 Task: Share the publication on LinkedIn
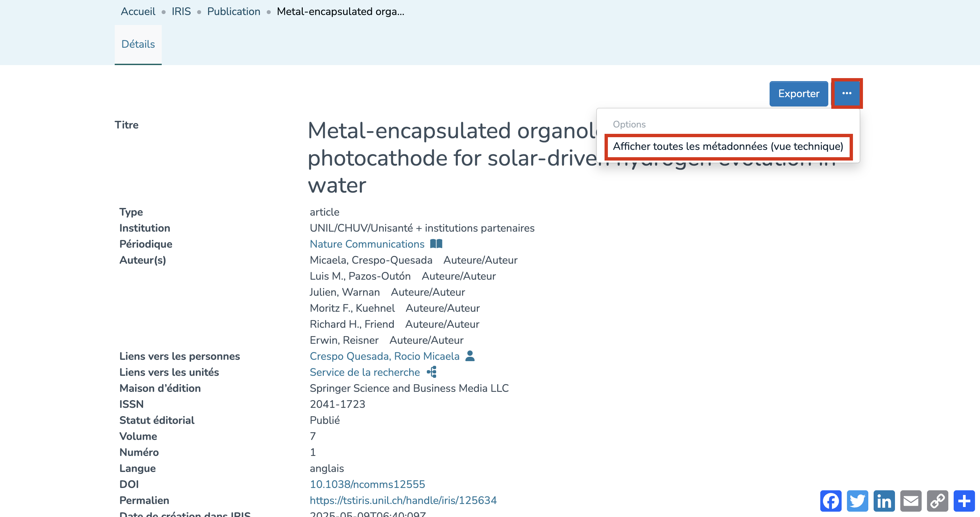coord(884,501)
